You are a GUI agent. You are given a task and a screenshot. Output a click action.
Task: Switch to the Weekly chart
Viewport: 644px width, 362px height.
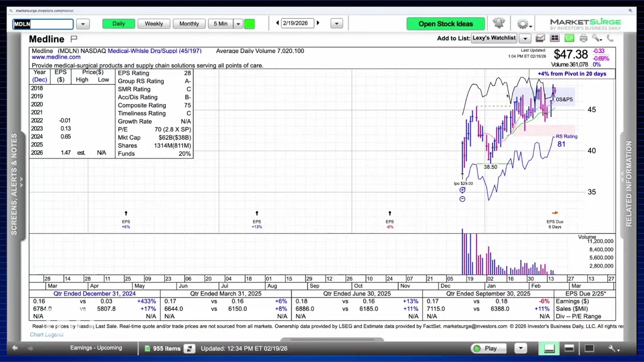coord(153,24)
